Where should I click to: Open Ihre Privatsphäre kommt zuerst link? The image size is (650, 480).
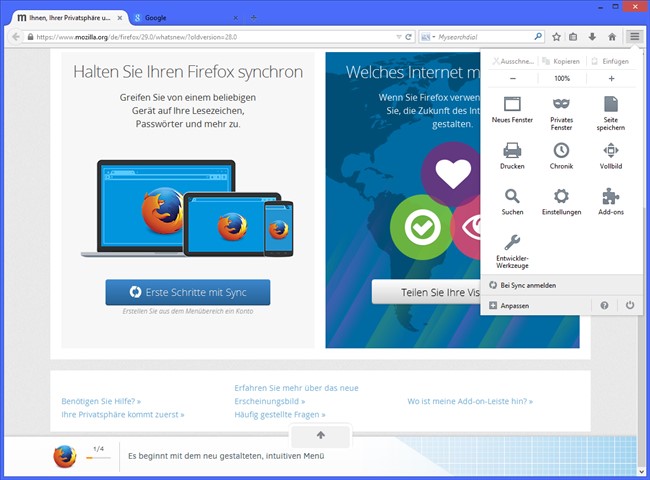point(123,415)
